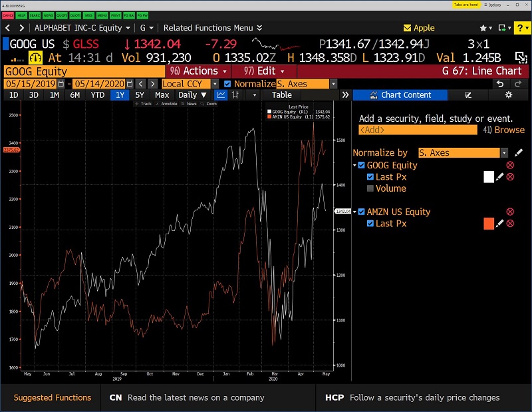Screen dimensions: 532x412
Task: Open the Local CCY currency dropdown
Action: click(x=215, y=84)
